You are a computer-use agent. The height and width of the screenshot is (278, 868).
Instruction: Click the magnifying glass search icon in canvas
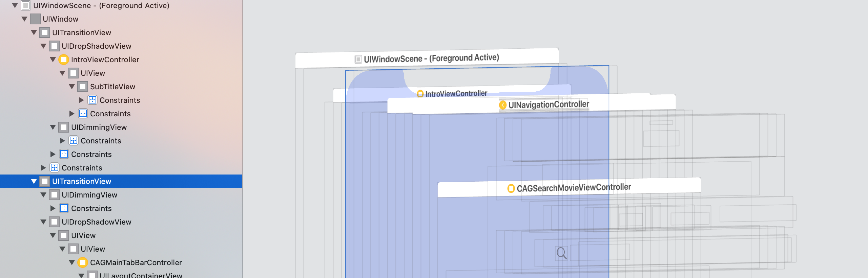(561, 253)
